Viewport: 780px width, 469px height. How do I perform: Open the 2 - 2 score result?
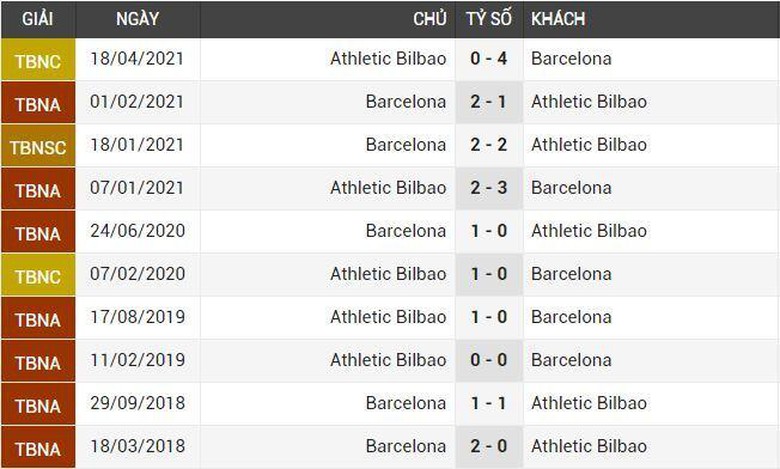[488, 145]
